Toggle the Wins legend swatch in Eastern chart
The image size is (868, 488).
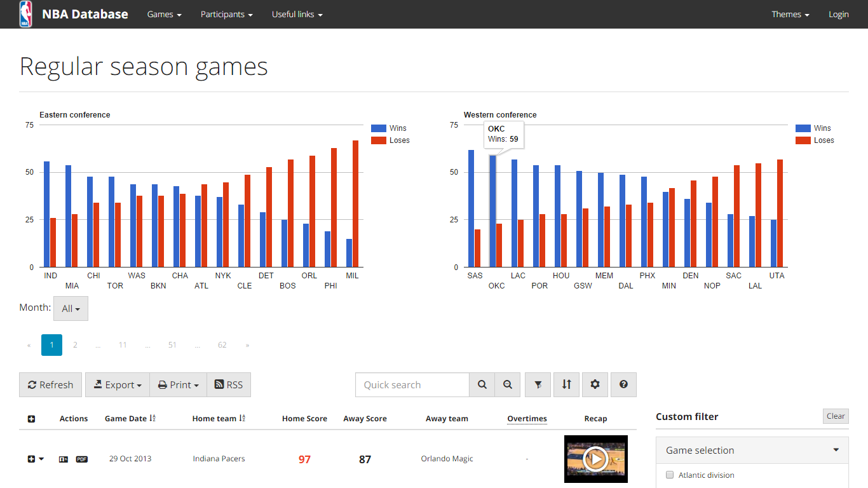(x=379, y=128)
